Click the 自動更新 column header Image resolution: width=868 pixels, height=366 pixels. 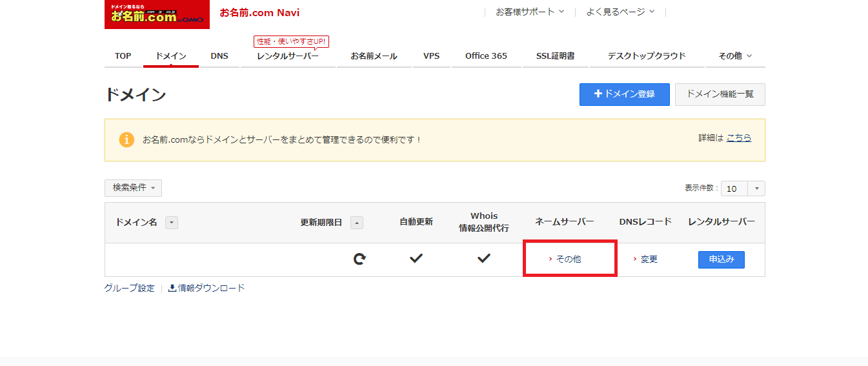(x=416, y=222)
